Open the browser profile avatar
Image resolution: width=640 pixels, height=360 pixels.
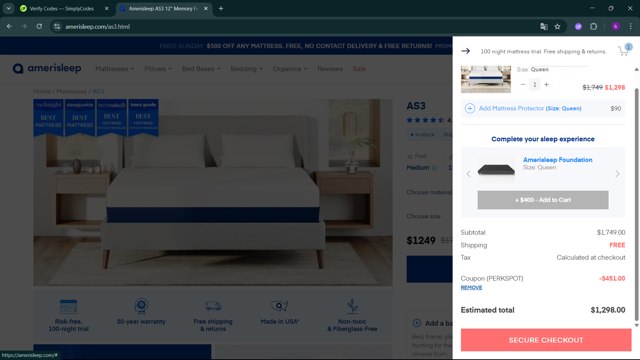click(616, 27)
